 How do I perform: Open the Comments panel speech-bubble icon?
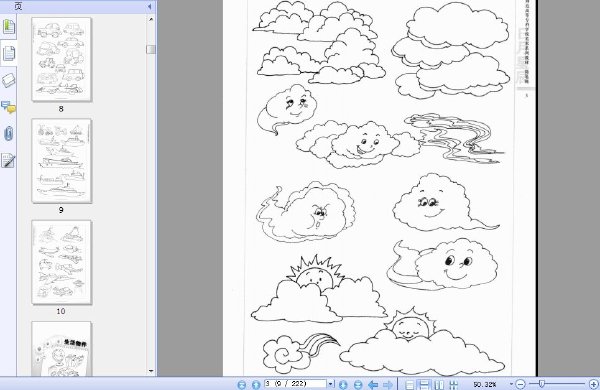(8, 107)
